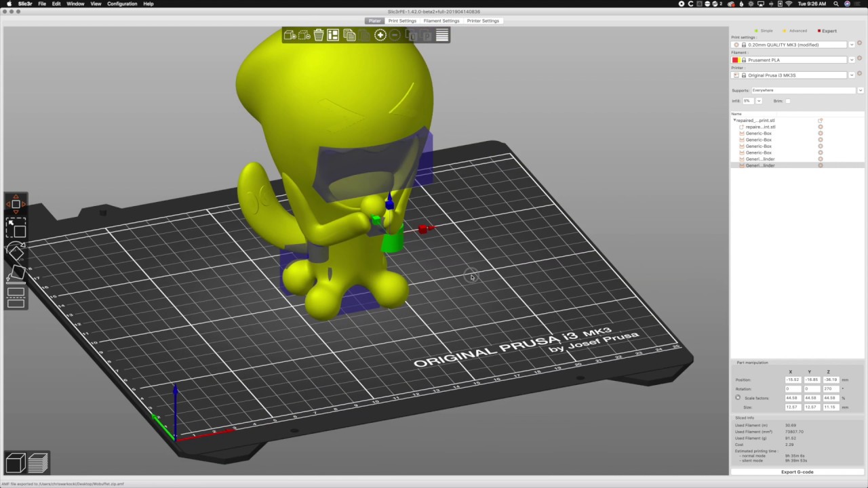868x488 pixels.
Task: Click the Scale factors X field
Action: click(x=793, y=398)
